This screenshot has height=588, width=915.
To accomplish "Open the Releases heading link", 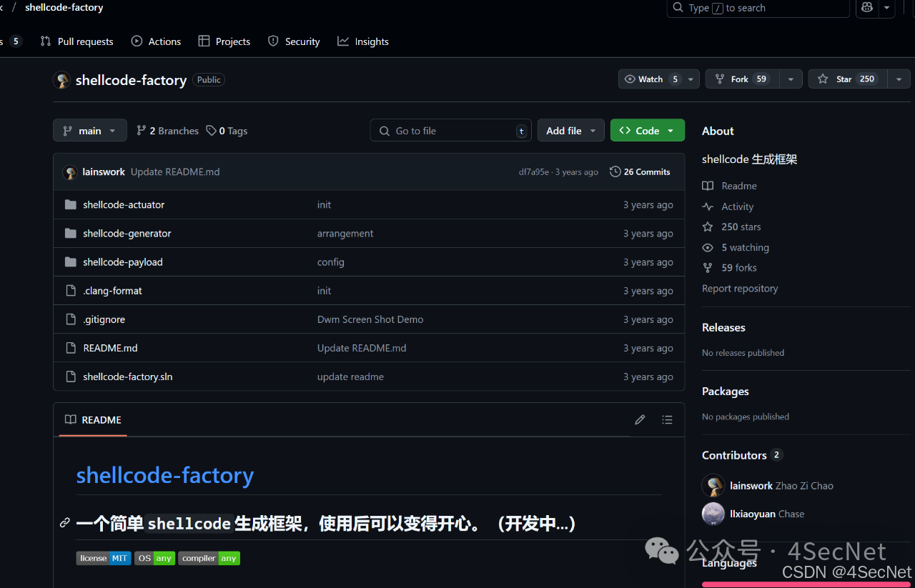I will [x=723, y=327].
